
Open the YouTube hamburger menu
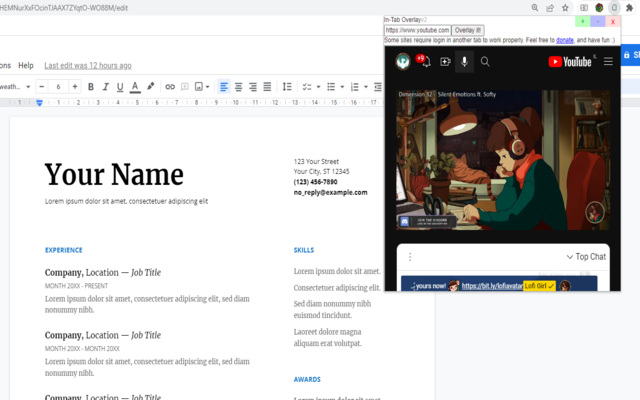pos(608,61)
